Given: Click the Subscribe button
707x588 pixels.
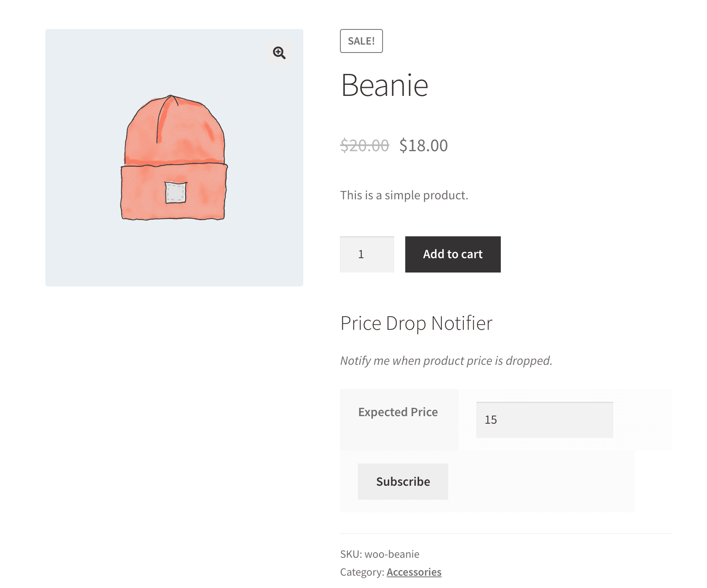Looking at the screenshot, I should tap(403, 482).
